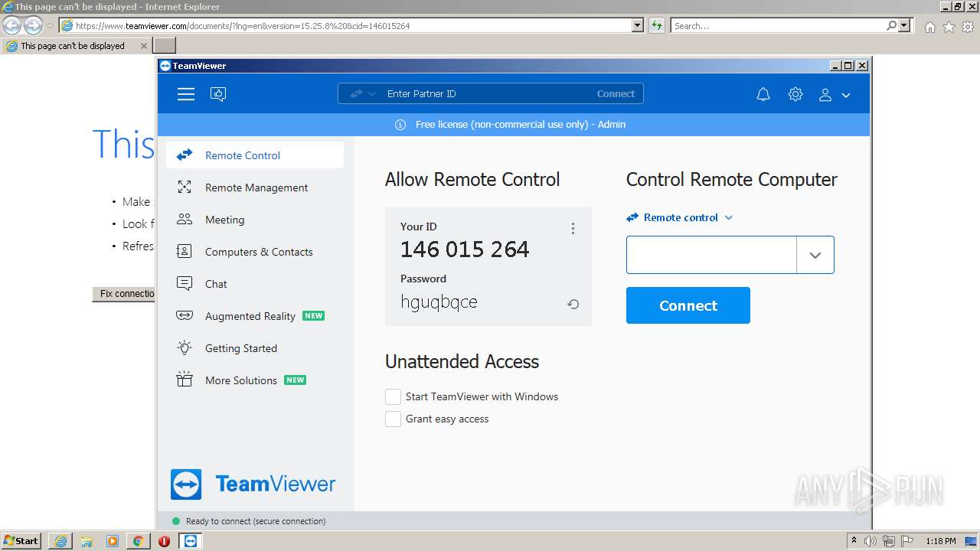Click the Your ID number 146 015 264
Screen dimensions: 980x551
(x=465, y=249)
